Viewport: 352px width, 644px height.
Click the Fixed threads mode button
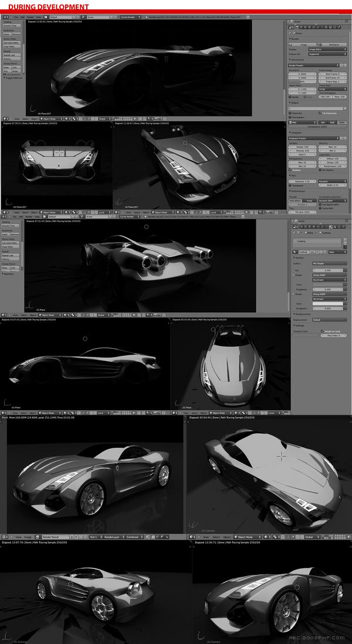point(309,200)
